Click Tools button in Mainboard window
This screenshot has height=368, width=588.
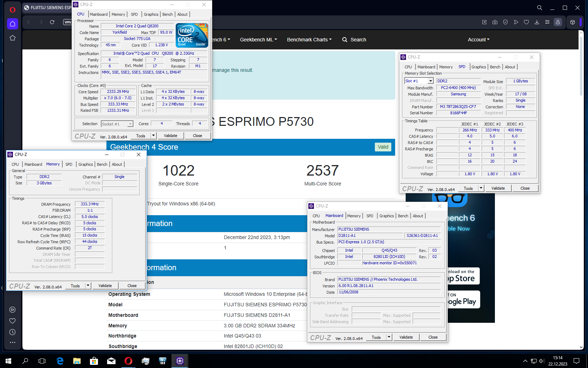click(376, 337)
